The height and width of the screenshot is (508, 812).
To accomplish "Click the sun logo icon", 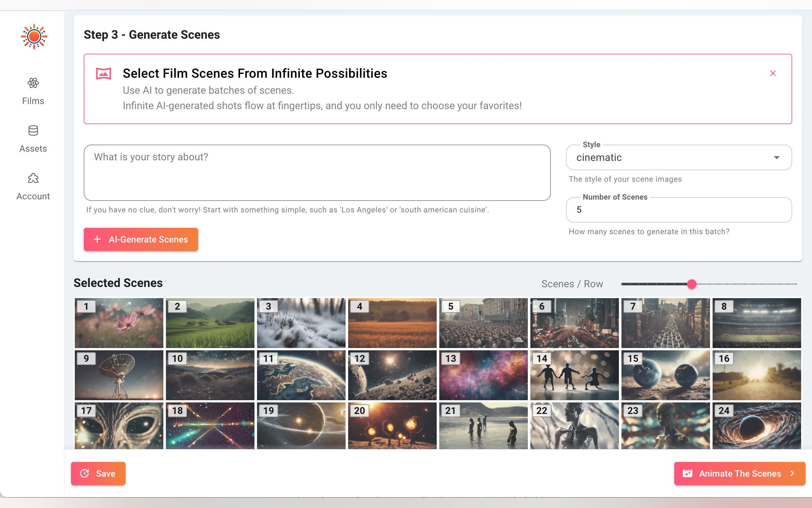I will 34,36.
